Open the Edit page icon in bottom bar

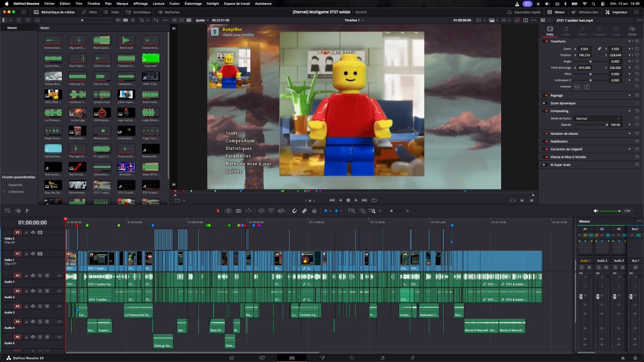[x=292, y=358]
